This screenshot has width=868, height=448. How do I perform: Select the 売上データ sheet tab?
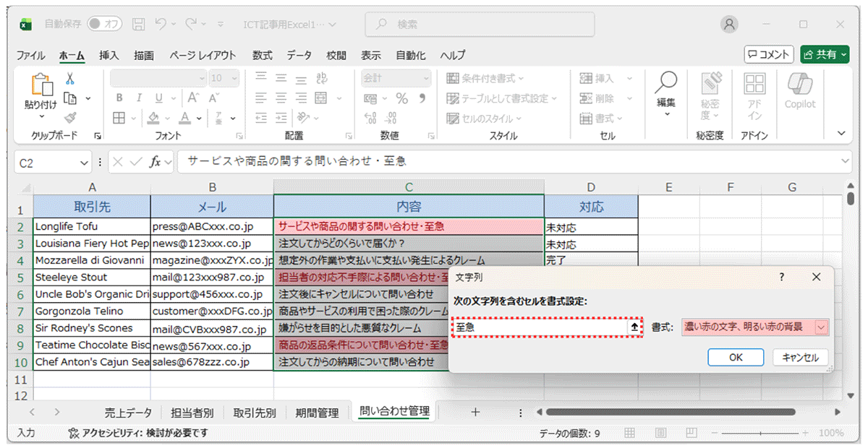coord(127,411)
